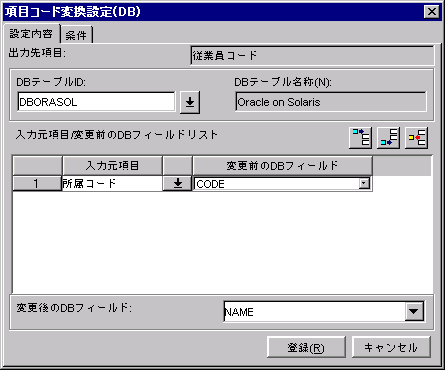The height and width of the screenshot is (370, 445).
Task: Click the field-list icon with arrow at bottom
Action: pyautogui.click(x=389, y=138)
